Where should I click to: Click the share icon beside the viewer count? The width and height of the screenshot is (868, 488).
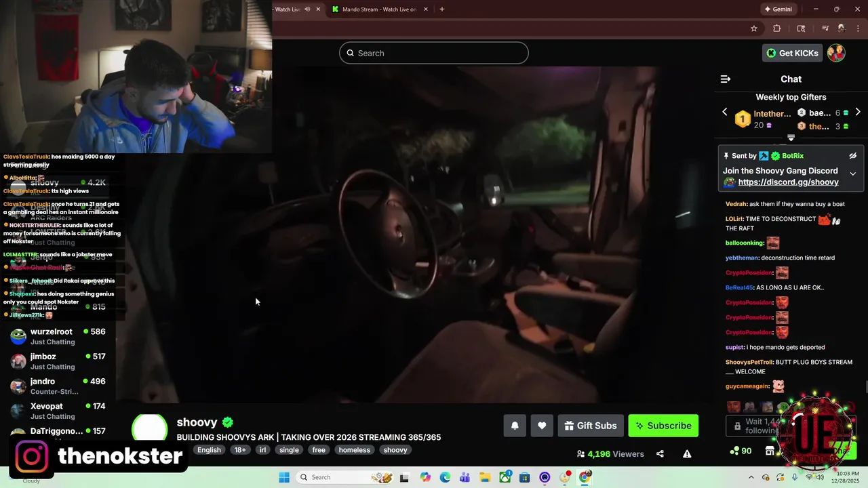660,454
